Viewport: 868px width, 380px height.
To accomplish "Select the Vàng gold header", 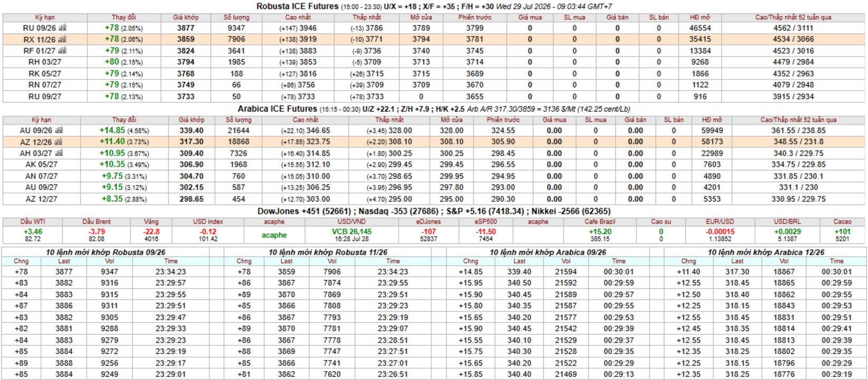I will tap(151, 222).
